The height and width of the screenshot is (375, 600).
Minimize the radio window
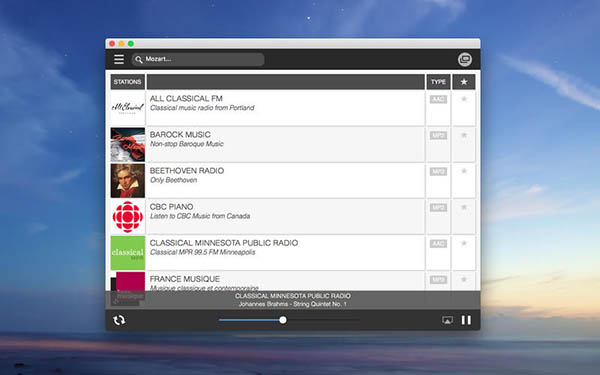[121, 44]
